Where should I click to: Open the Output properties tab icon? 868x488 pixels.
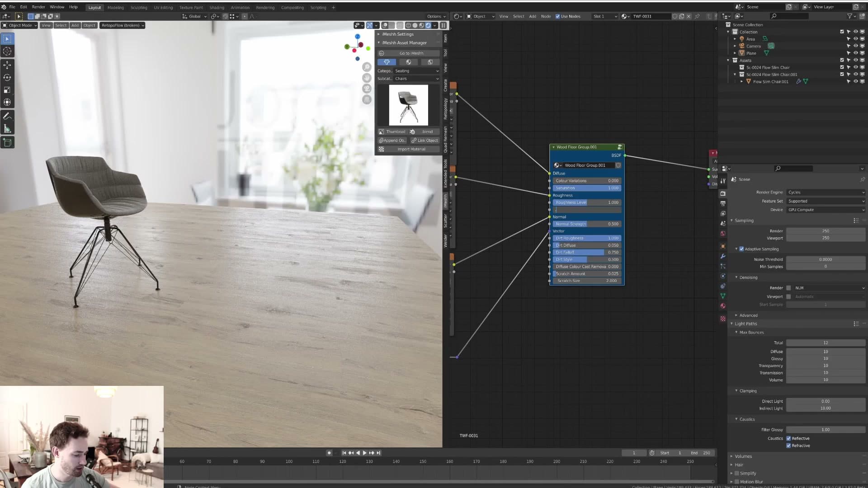pyautogui.click(x=723, y=203)
